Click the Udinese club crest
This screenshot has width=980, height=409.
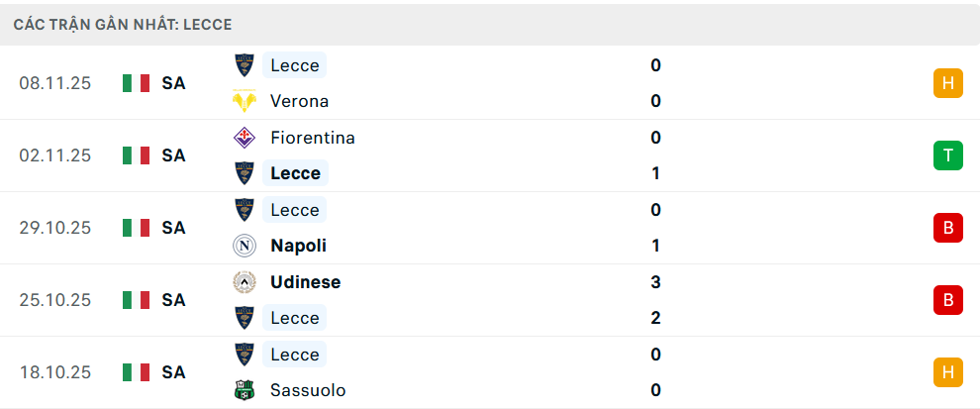point(244,282)
